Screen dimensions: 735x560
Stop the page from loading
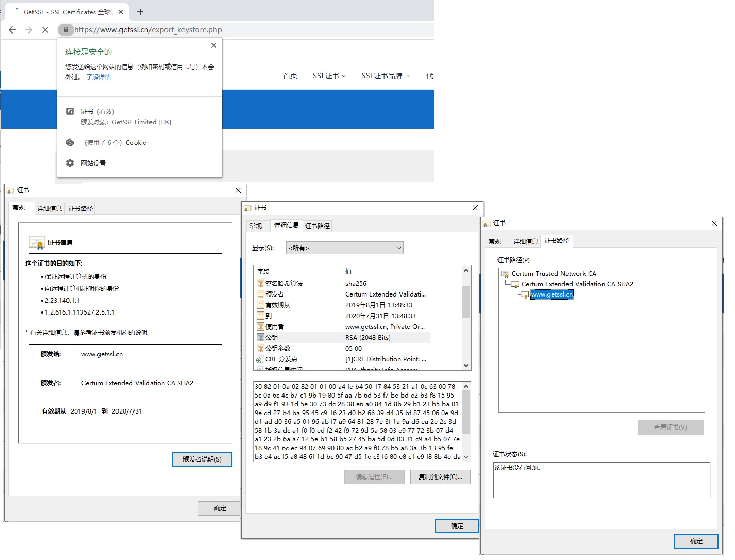point(45,30)
